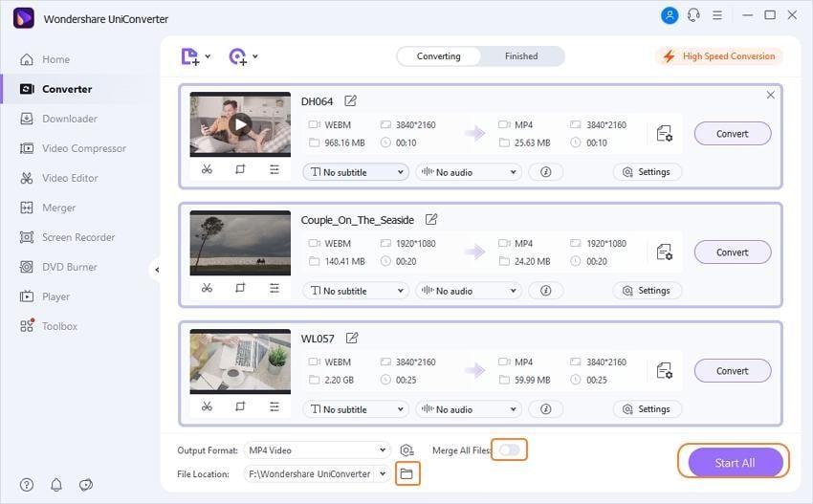Show media info for DH064
813x504 pixels.
coord(545,172)
